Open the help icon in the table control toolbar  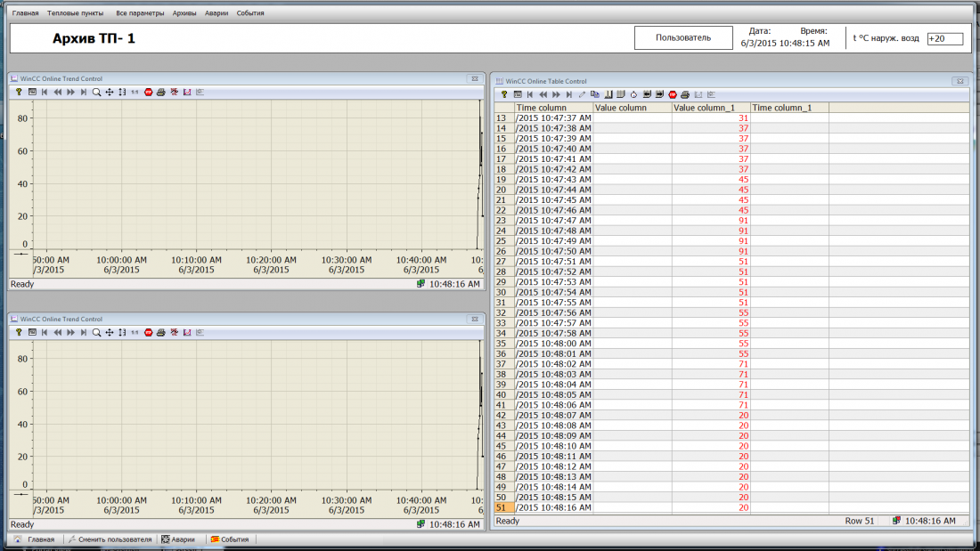504,95
